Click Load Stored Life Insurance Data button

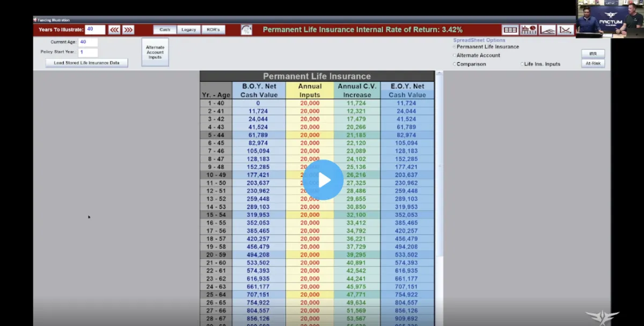pyautogui.click(x=86, y=63)
